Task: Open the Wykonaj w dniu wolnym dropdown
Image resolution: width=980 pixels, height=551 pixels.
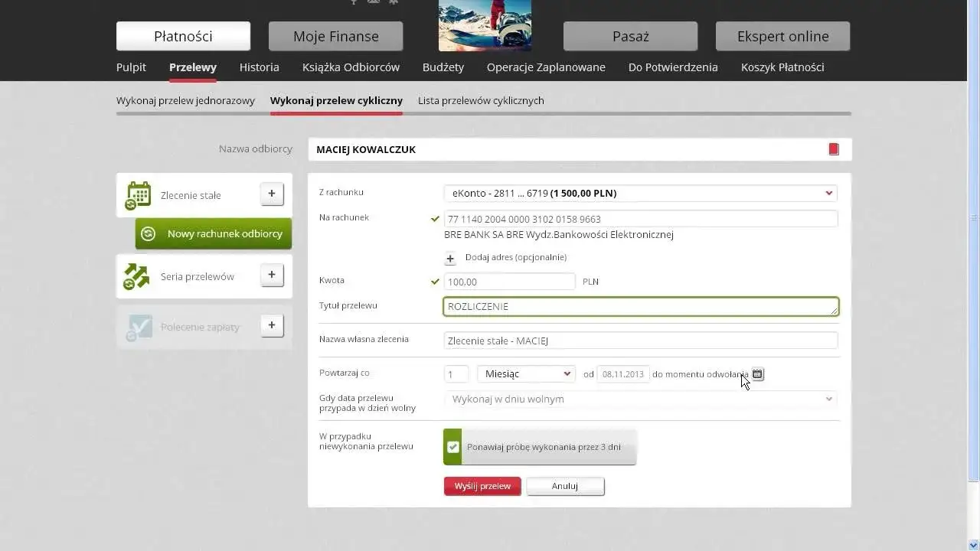Action: [x=640, y=399]
